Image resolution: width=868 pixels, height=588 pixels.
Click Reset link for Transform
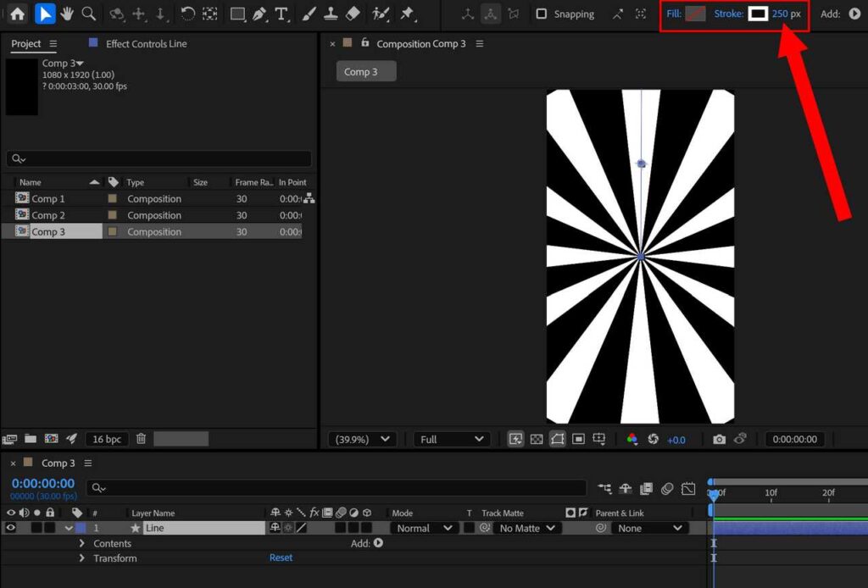pos(281,557)
